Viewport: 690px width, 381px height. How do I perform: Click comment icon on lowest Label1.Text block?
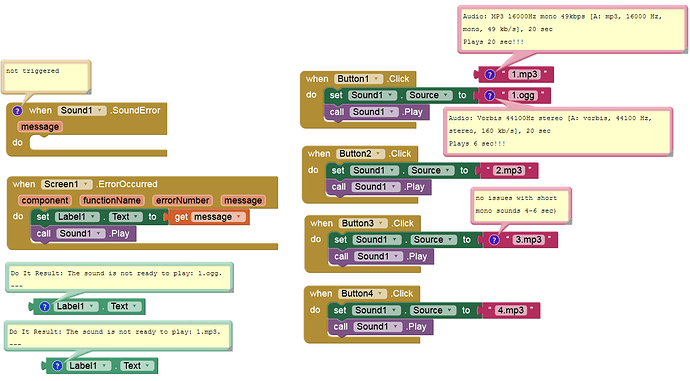pyautogui.click(x=57, y=366)
